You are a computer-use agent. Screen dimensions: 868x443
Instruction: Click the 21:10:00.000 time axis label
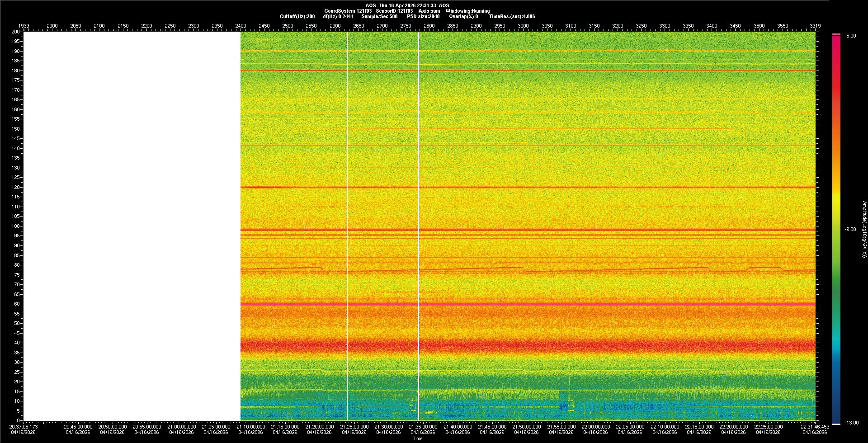250,427
